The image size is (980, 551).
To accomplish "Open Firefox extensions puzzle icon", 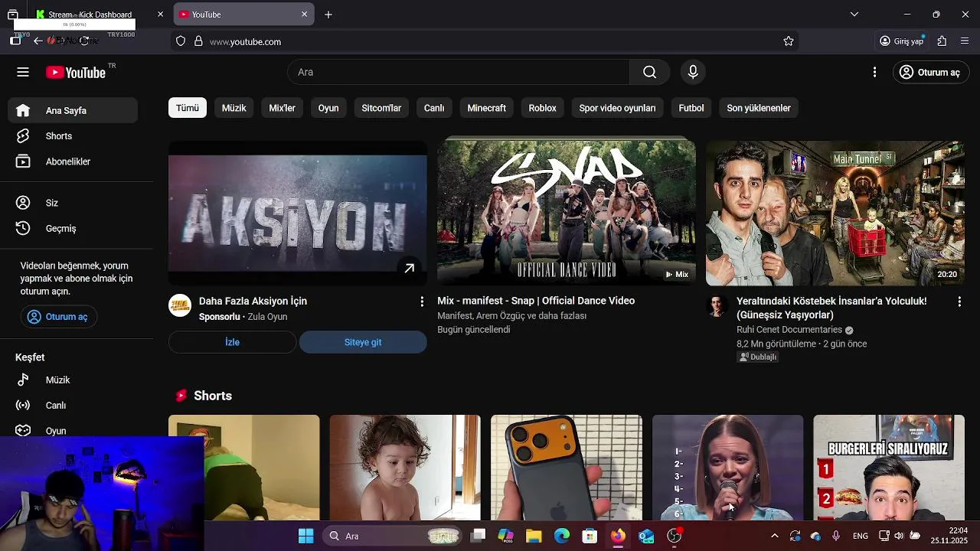I will 942,41.
